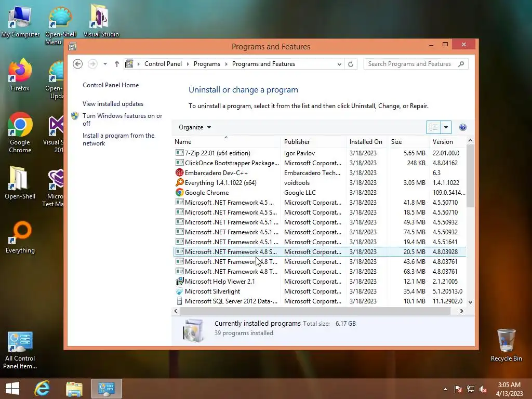Open the Visual Studio folder desktop icon

[101, 21]
